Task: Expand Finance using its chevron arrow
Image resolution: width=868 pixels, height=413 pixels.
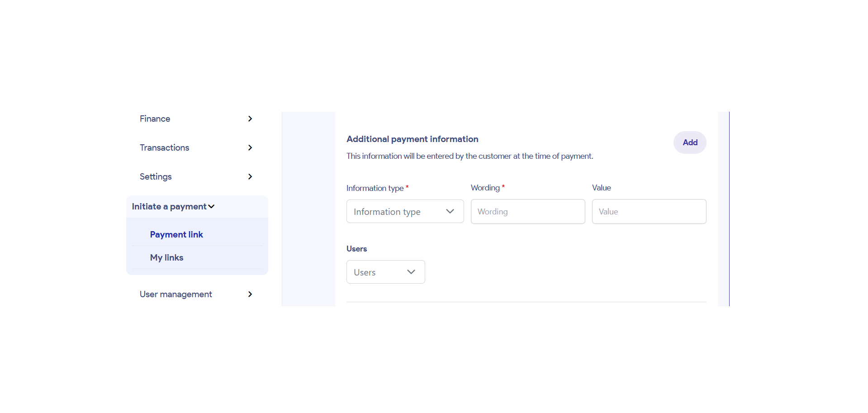Action: pos(250,119)
